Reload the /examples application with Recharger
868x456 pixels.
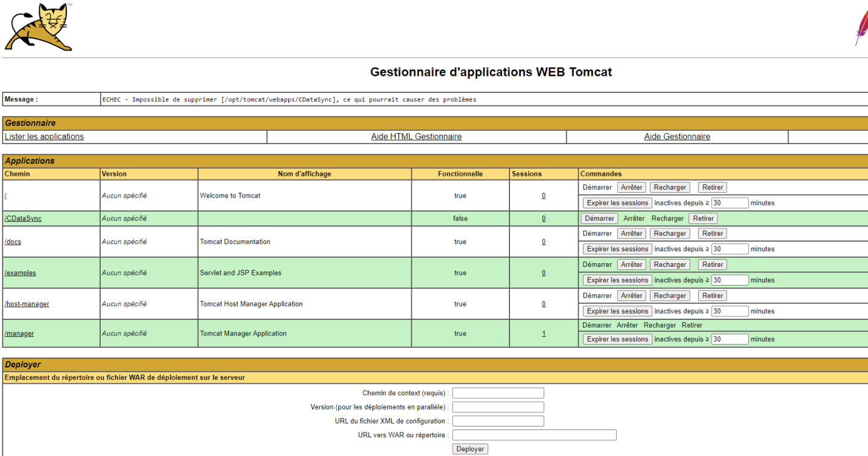[670, 265]
